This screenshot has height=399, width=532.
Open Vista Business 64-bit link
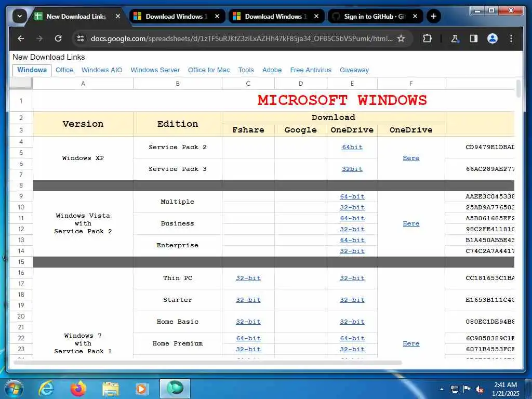[352, 219]
